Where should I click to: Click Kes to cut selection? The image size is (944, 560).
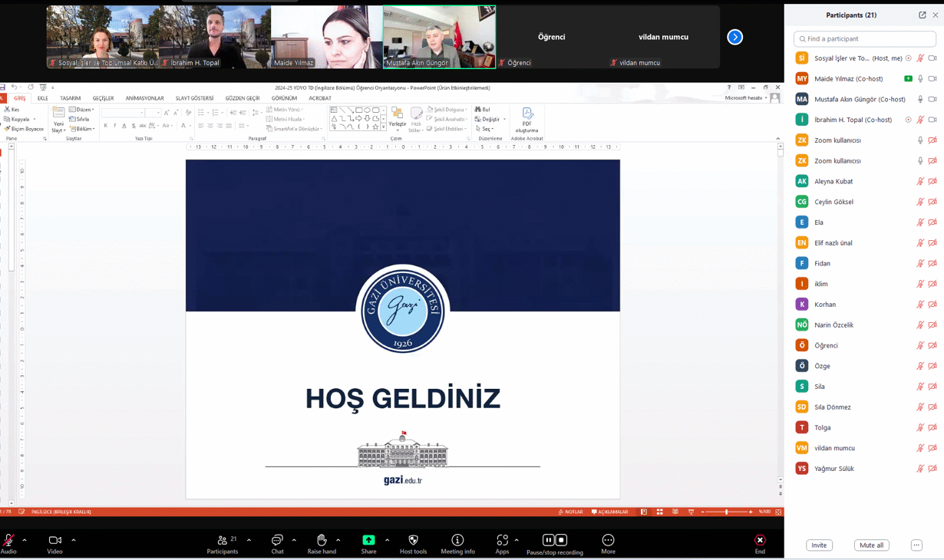12,110
